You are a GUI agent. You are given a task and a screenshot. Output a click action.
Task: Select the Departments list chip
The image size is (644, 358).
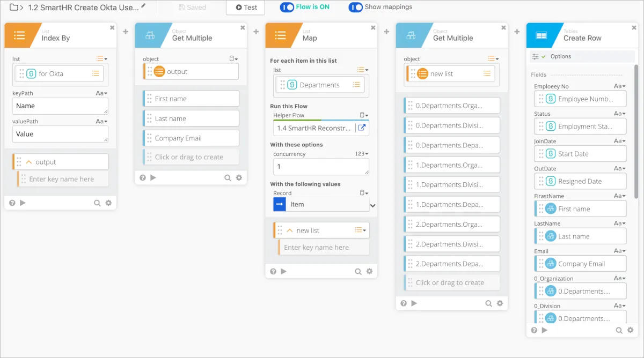320,85
